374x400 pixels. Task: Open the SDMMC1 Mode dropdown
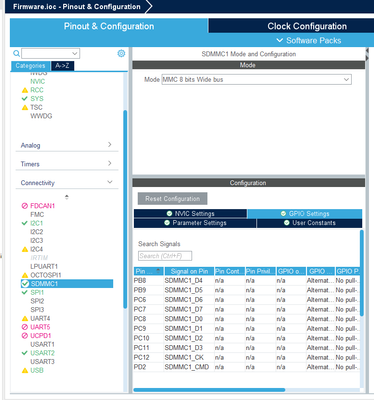[256, 80]
